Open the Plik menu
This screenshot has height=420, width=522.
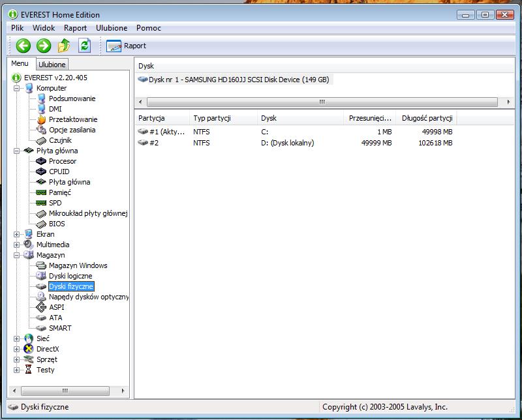pos(18,28)
